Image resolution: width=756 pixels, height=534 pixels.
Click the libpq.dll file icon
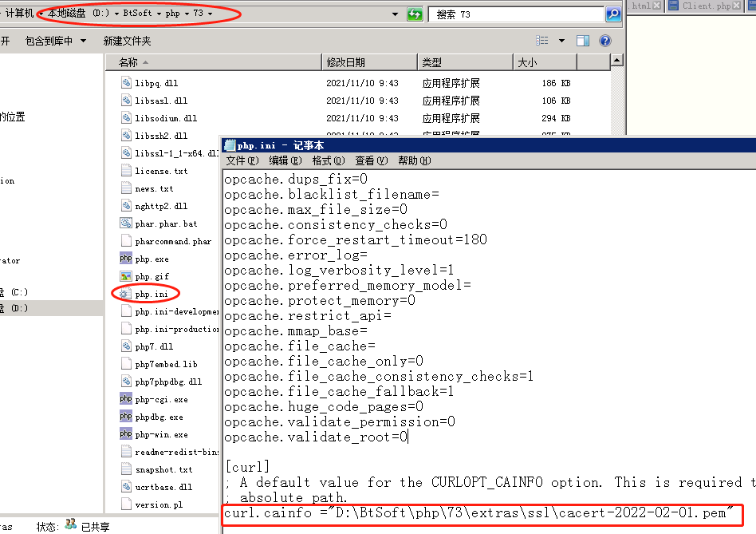(126, 82)
